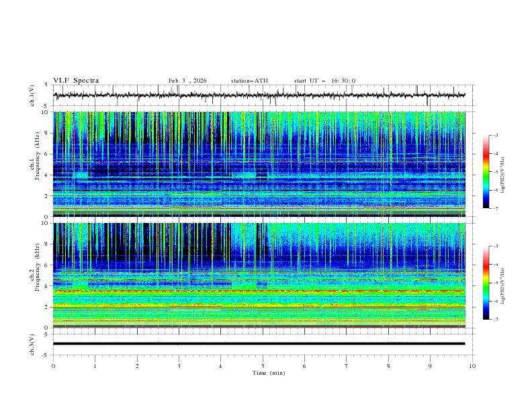This screenshot has width=532, height=411.
Task: Click the "-3" tick on ch.1 color bar
Action: [495, 135]
